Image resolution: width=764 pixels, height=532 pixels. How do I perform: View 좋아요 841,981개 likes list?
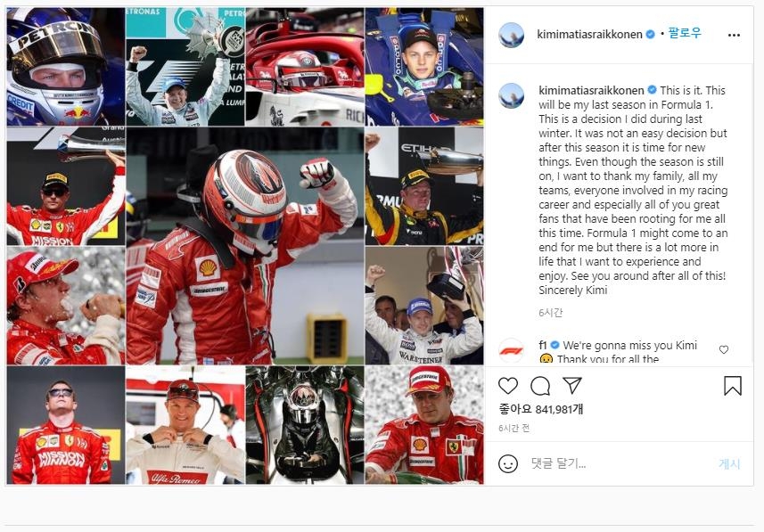click(x=541, y=409)
